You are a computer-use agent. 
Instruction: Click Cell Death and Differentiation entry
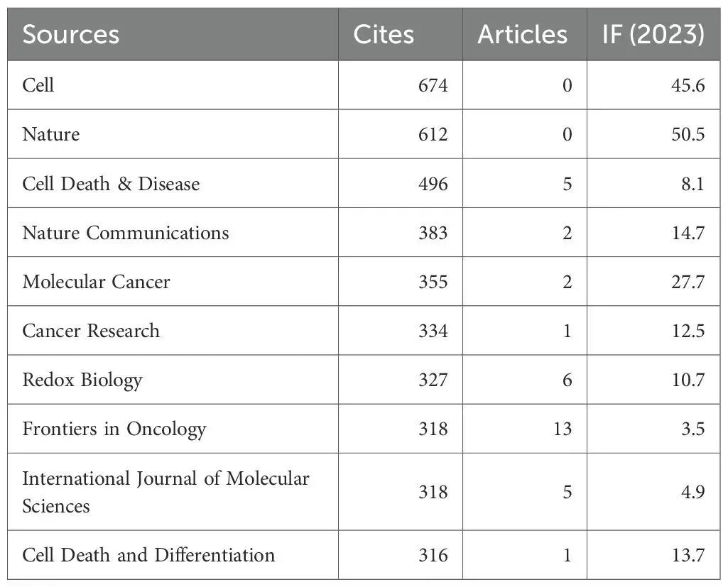pyautogui.click(x=148, y=554)
